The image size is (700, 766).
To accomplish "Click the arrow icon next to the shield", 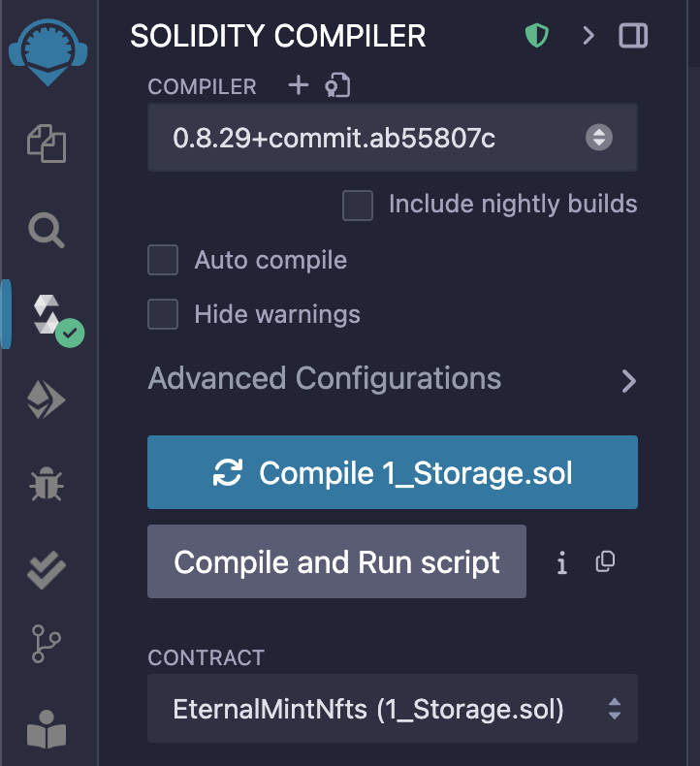I will (x=589, y=36).
